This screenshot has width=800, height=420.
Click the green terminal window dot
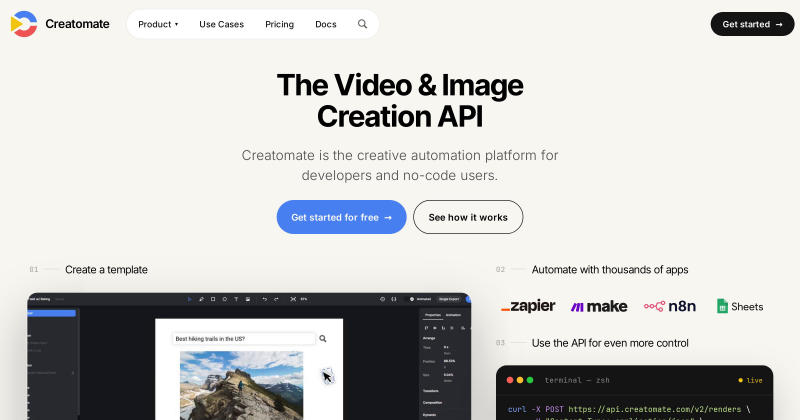coord(530,380)
